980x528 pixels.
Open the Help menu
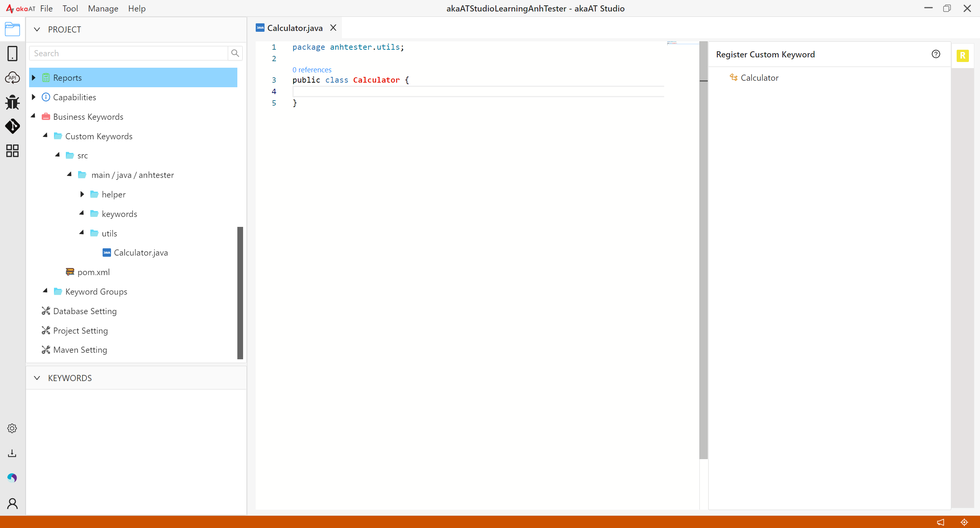pyautogui.click(x=137, y=8)
